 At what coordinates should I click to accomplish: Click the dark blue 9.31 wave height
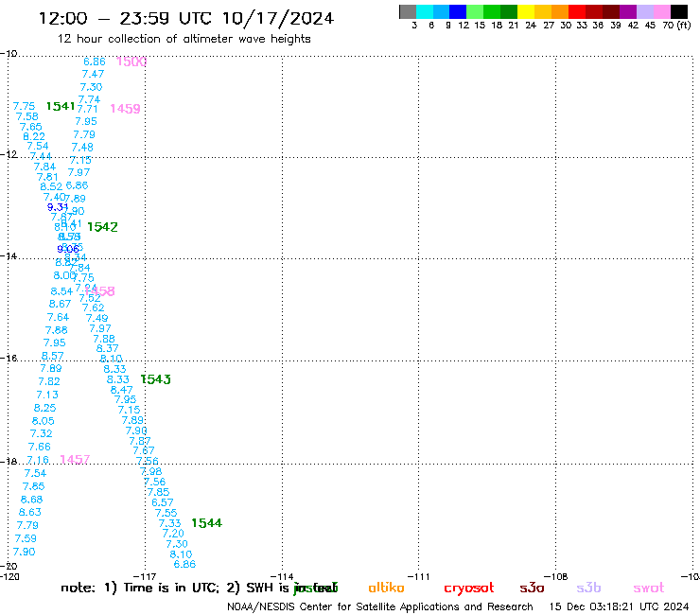pyautogui.click(x=58, y=207)
